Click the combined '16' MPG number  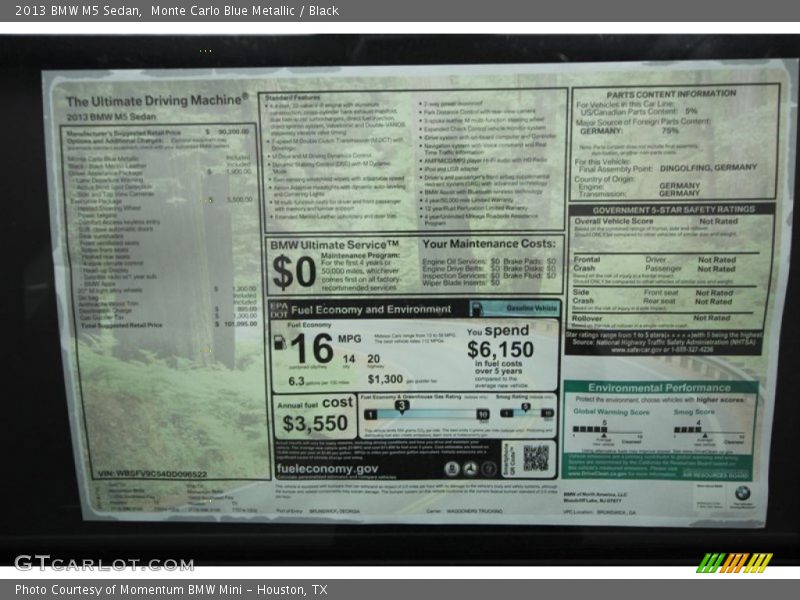[x=312, y=349]
